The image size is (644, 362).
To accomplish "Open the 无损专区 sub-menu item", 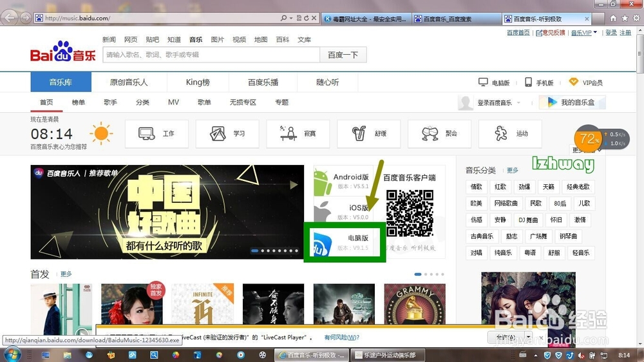I will click(x=243, y=102).
